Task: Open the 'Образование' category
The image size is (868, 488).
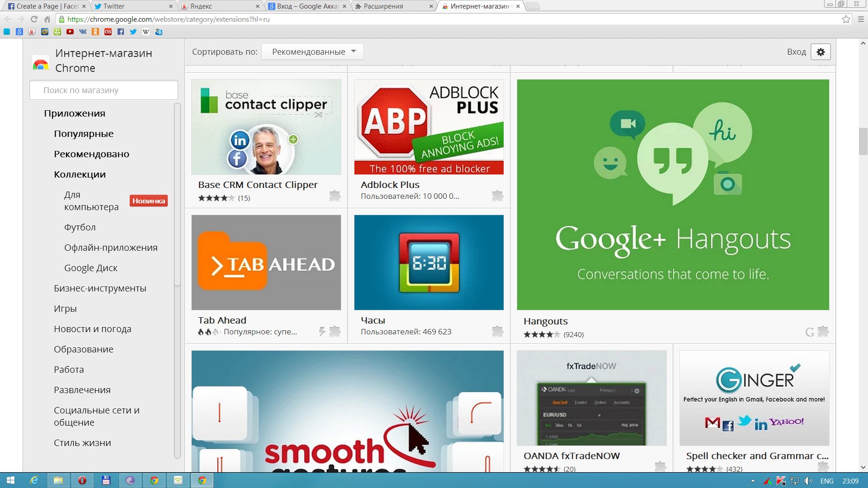Action: [83, 349]
